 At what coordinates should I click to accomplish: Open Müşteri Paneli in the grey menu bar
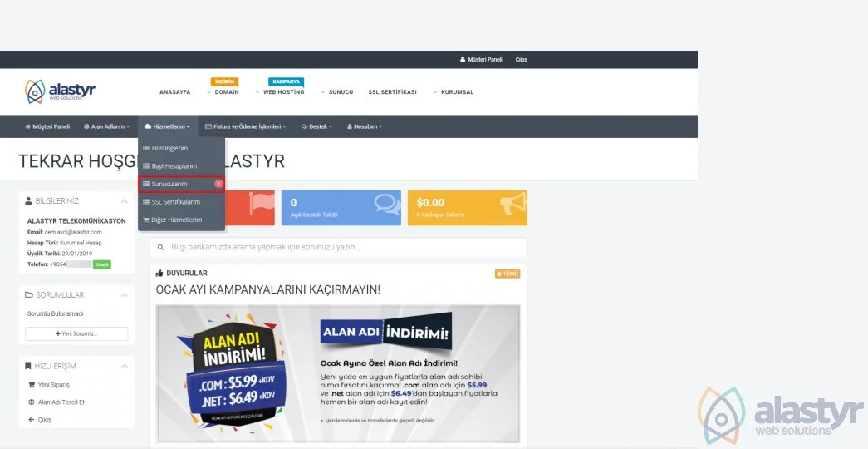[47, 126]
